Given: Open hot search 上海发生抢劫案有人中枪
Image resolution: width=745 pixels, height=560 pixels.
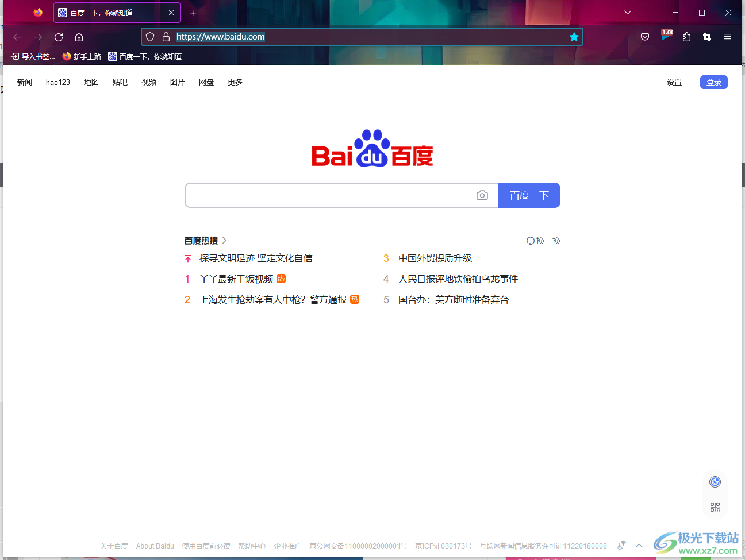Looking at the screenshot, I should (273, 300).
